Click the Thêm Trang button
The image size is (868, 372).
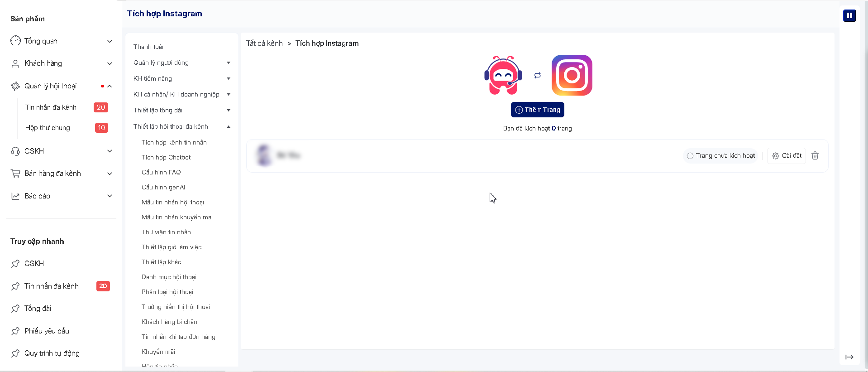click(538, 110)
